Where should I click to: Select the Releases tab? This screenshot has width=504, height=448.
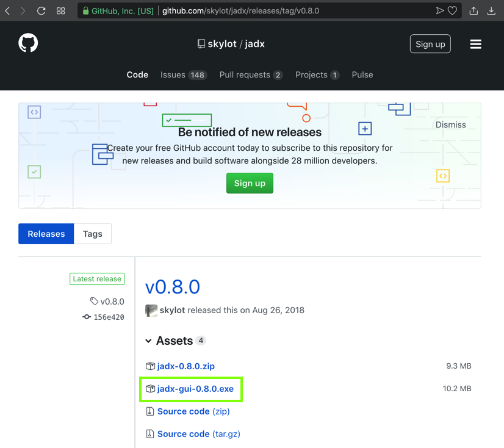46,234
